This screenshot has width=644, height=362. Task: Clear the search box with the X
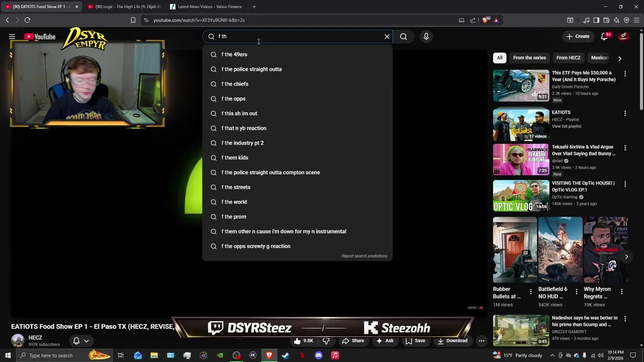pos(387,36)
